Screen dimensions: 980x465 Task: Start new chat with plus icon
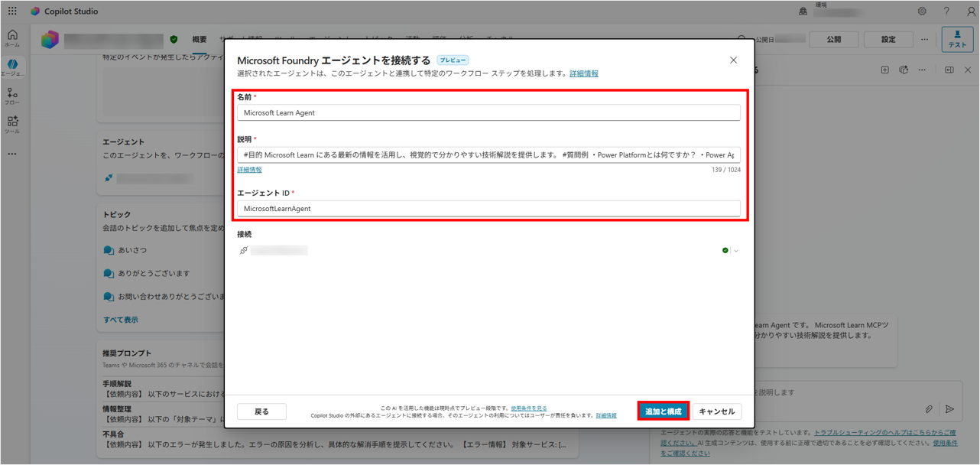pyautogui.click(x=884, y=70)
